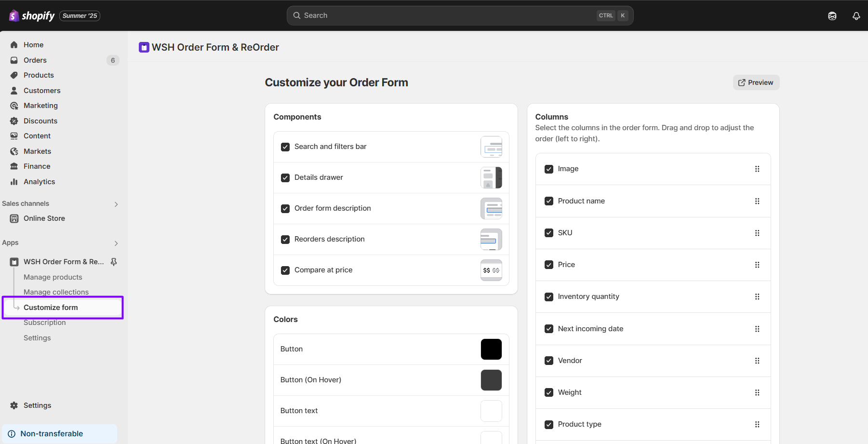Click the Details drawer preview thumbnail

click(x=491, y=178)
